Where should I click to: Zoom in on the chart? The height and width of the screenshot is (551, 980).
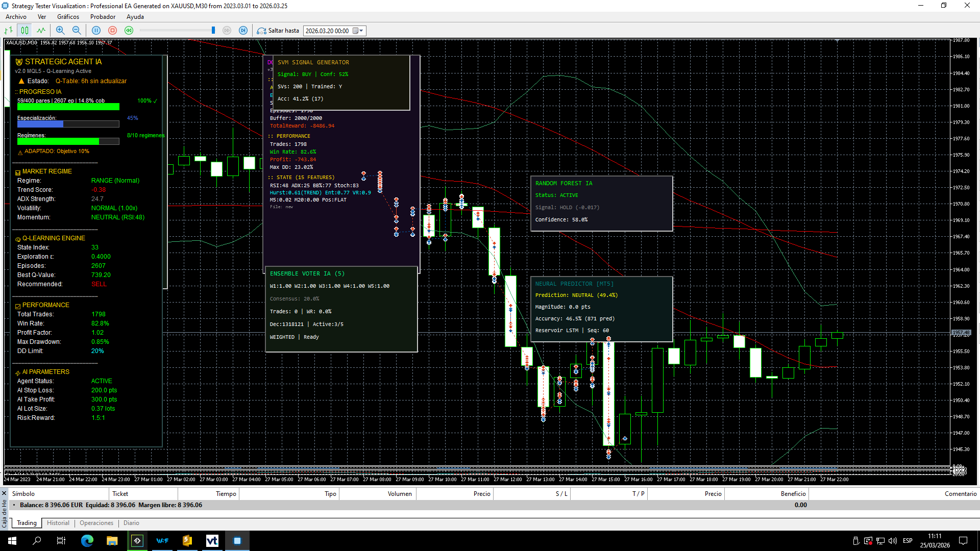point(60,31)
